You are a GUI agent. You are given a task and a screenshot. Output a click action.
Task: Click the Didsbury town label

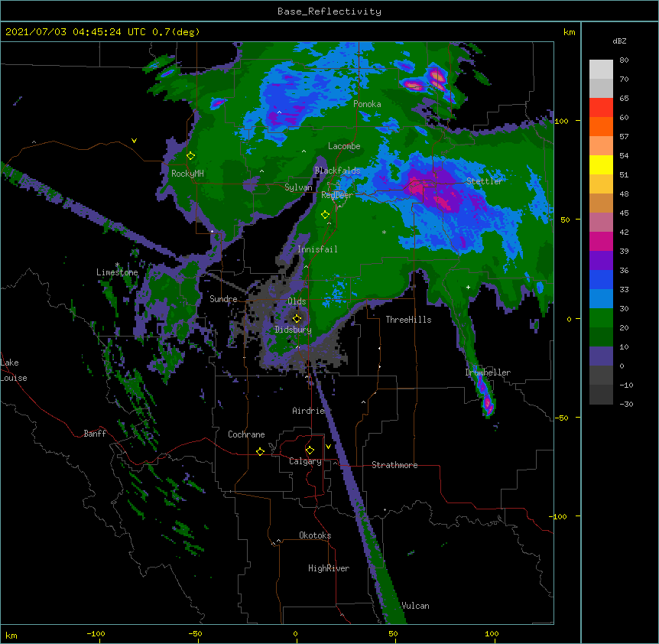[293, 330]
